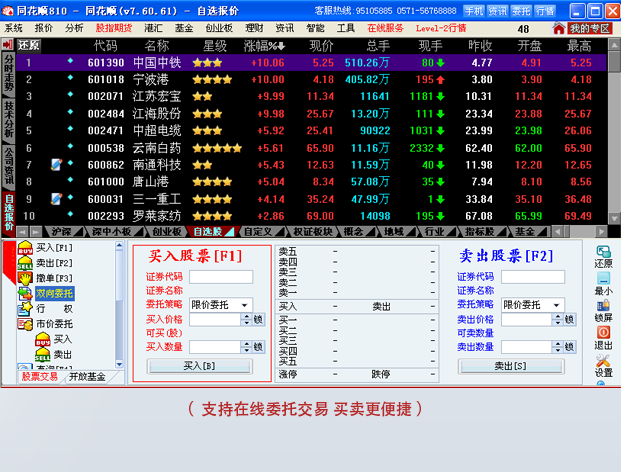This screenshot has height=472, width=621.
Task: Click the 卖出[S] button
Action: point(511,366)
